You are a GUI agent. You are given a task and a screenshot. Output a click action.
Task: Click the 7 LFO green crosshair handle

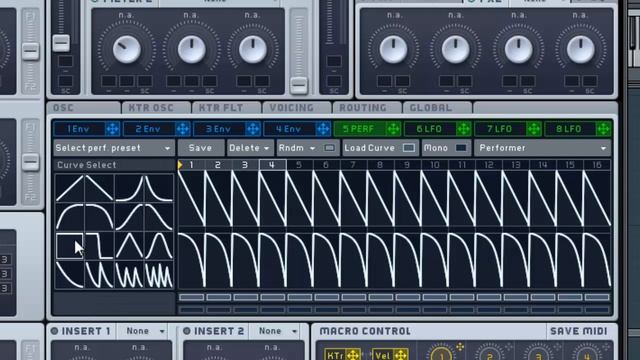click(x=533, y=129)
